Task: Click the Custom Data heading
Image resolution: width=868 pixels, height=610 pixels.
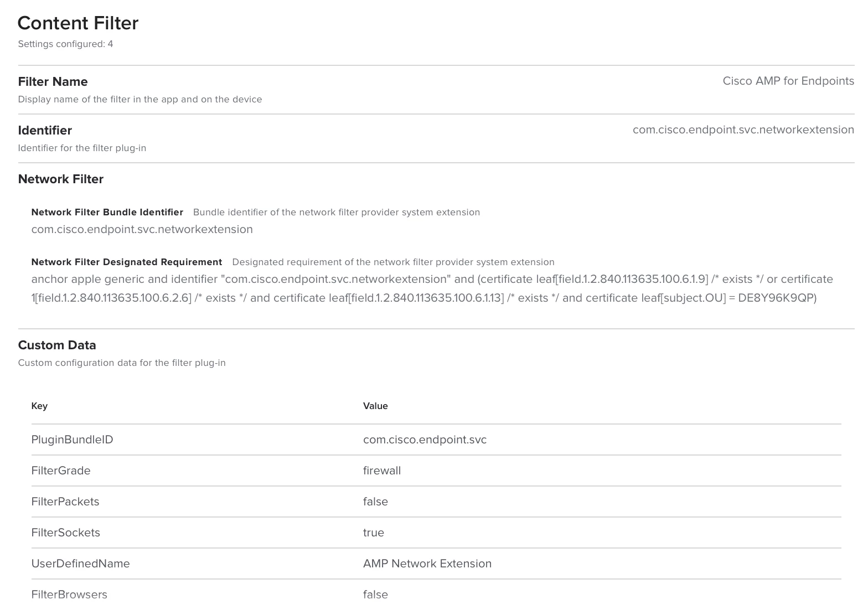Action: 57,345
